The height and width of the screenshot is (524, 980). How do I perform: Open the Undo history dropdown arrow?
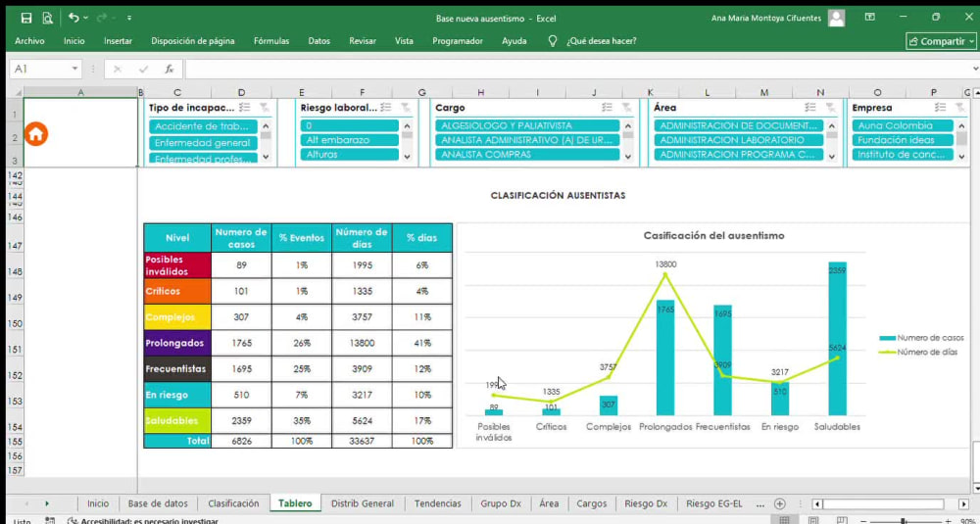[86, 18]
